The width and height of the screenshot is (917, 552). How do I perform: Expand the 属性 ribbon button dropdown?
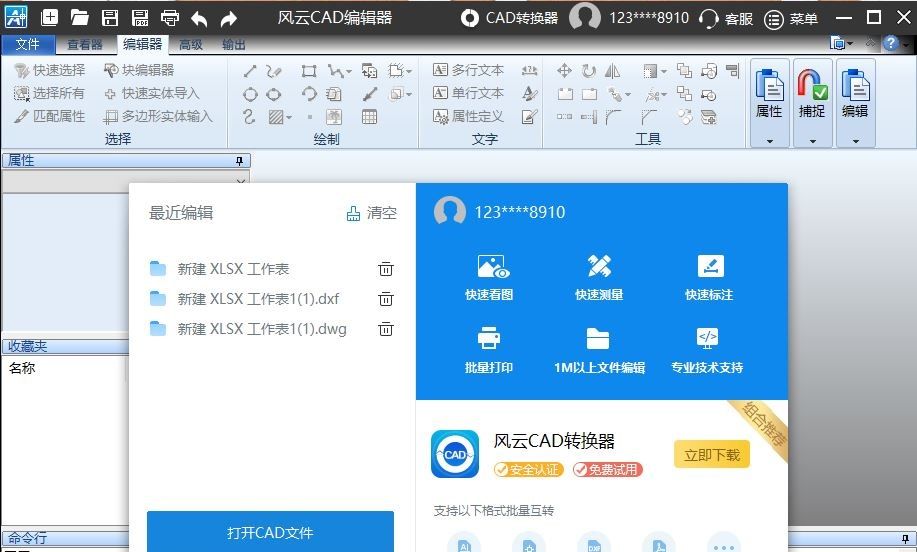pyautogui.click(x=770, y=141)
